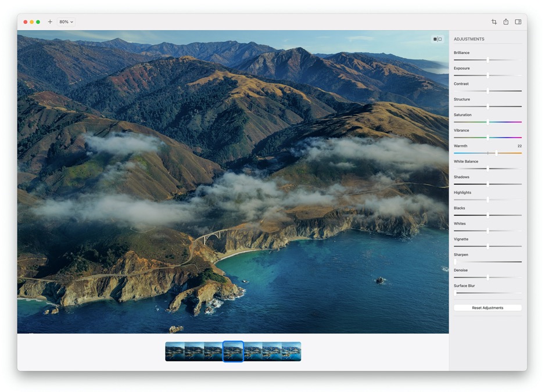Click the Sharpen slider handle
This screenshot has height=392, width=545.
pos(456,262)
